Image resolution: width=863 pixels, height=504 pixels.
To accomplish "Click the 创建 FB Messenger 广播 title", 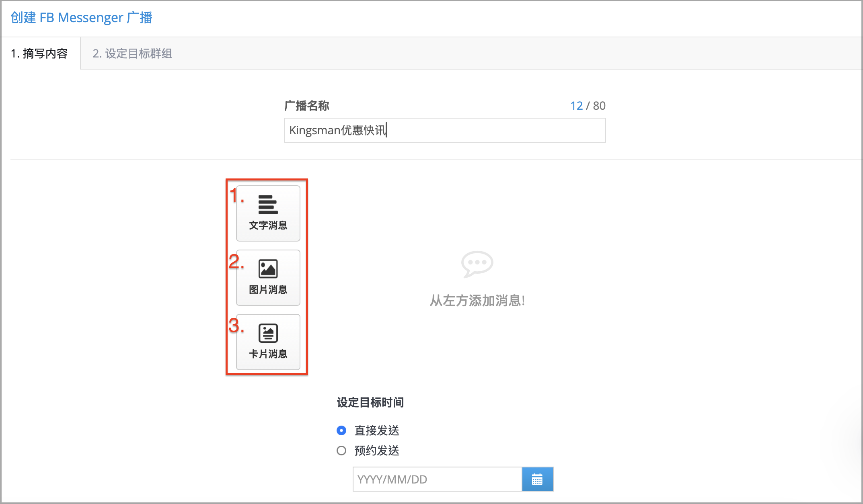I will click(81, 18).
